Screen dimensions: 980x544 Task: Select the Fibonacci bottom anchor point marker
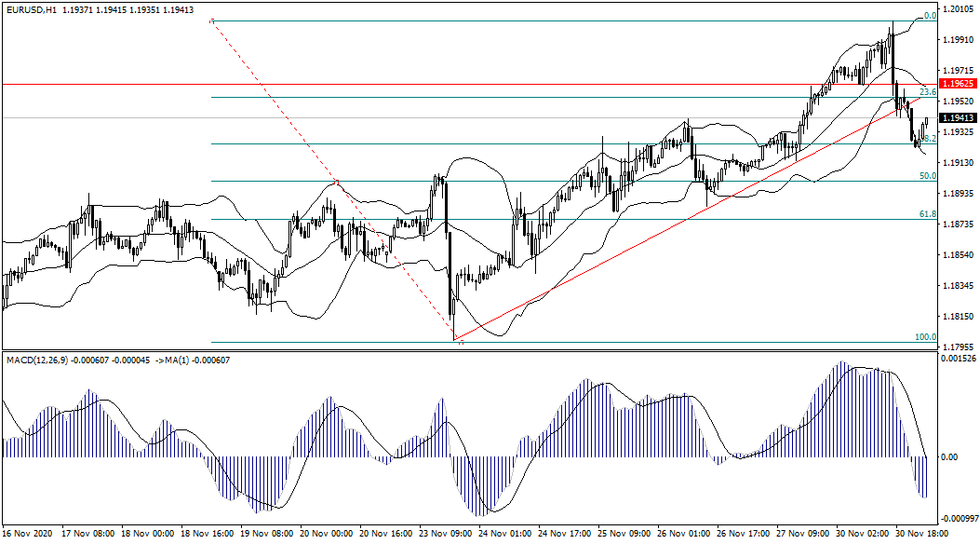456,341
